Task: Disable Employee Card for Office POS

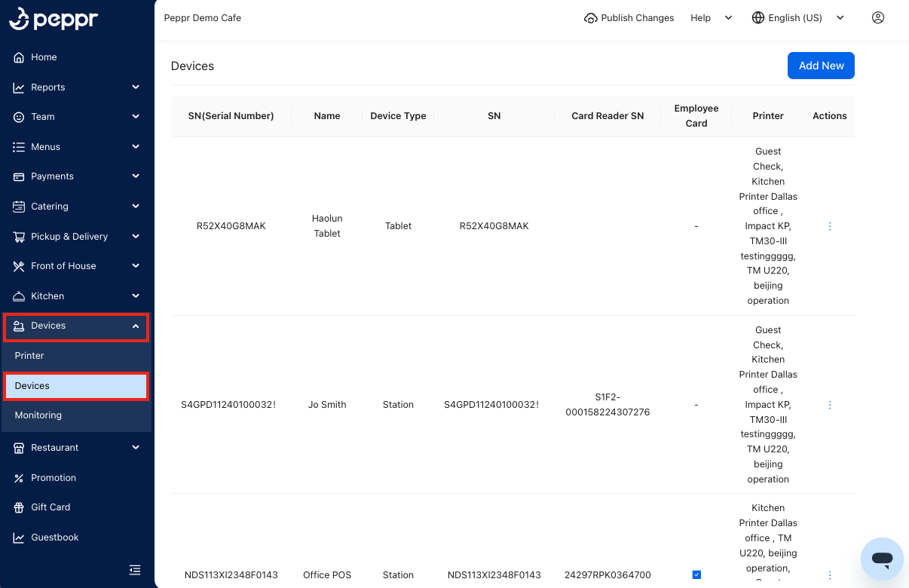Action: coord(696,573)
